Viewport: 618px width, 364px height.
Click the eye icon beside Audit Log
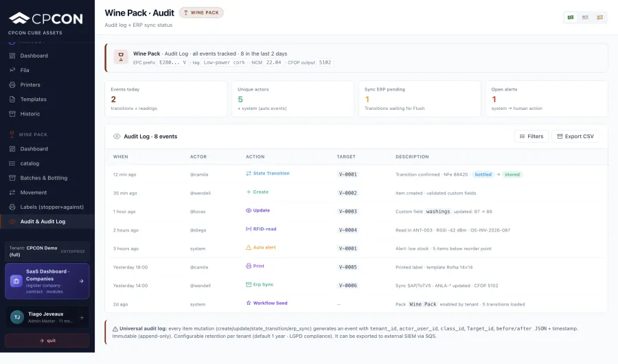[x=117, y=137]
